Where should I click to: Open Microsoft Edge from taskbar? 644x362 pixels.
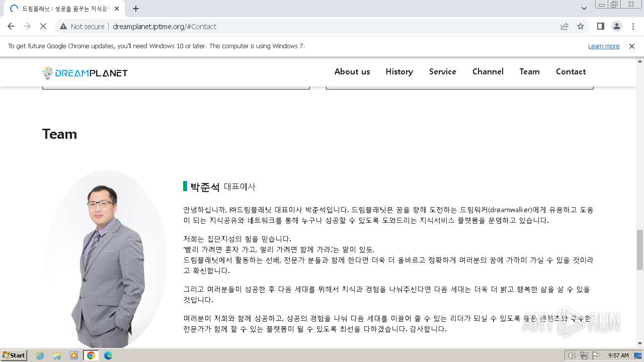click(108, 355)
